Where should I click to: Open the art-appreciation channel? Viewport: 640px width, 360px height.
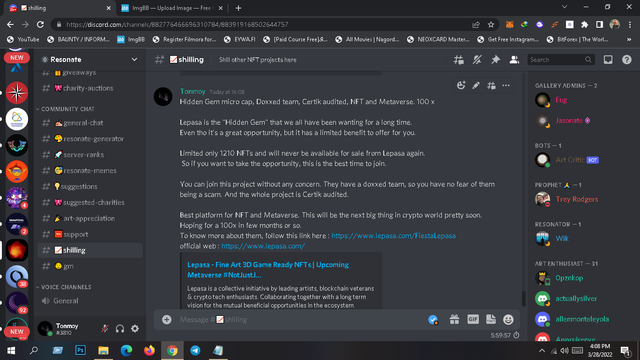pos(90,218)
